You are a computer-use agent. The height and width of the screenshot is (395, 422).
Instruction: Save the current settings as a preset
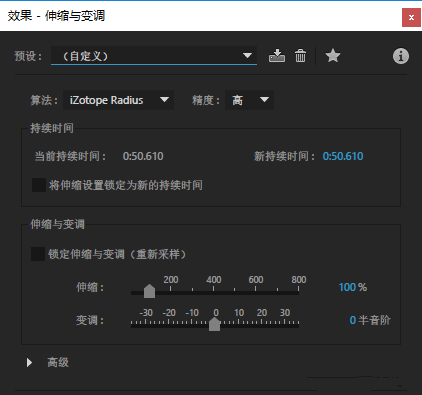click(x=277, y=56)
